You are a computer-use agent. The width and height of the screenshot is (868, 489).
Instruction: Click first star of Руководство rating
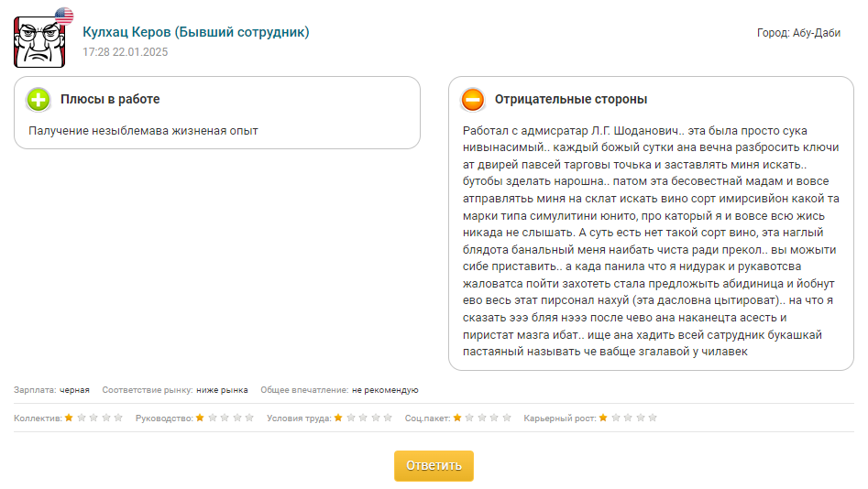tap(200, 418)
